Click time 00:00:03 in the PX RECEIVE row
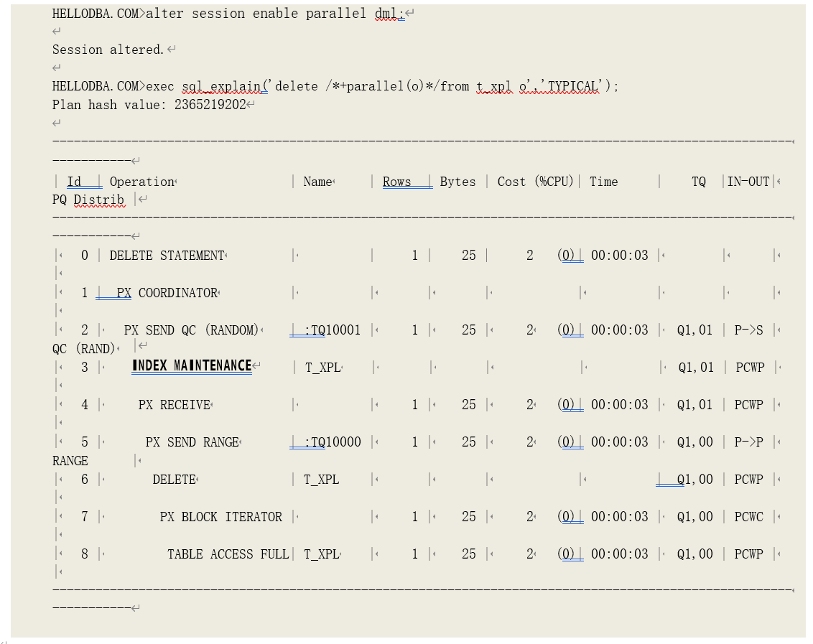Image resolution: width=813 pixels, height=644 pixels. click(x=620, y=405)
